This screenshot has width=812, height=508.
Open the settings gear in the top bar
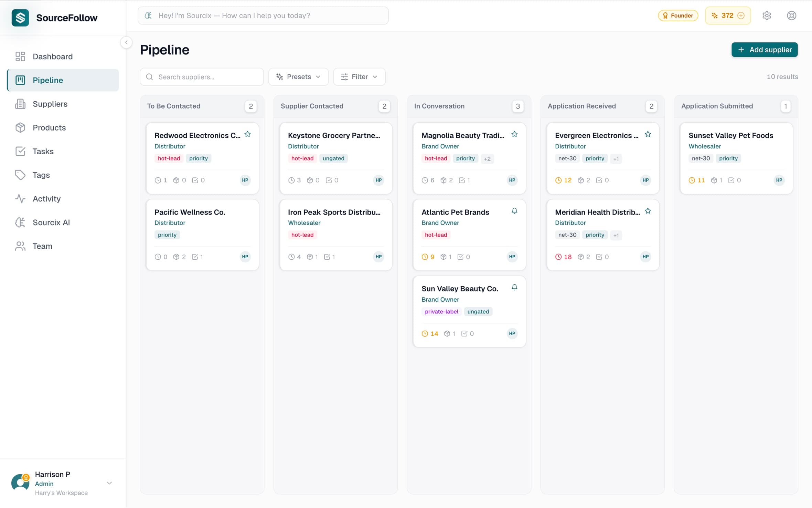[x=767, y=15]
